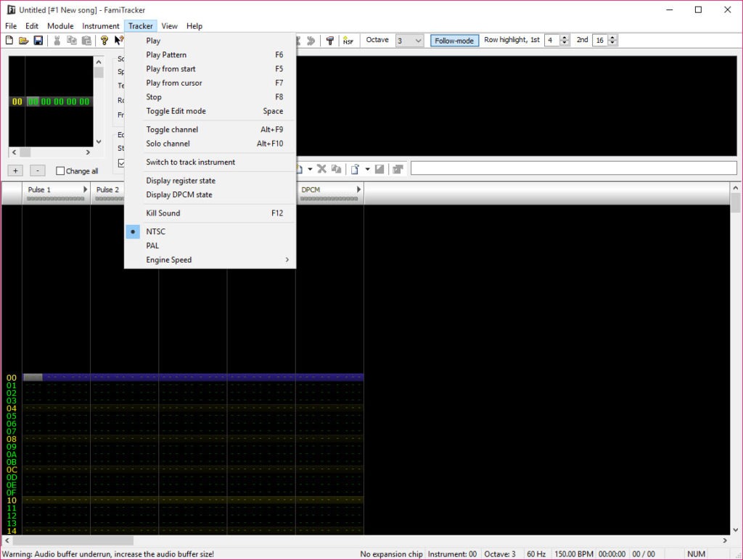Click the double-arrow next frame toolbar icon
Viewport: 743px width, 560px height.
coord(311,41)
